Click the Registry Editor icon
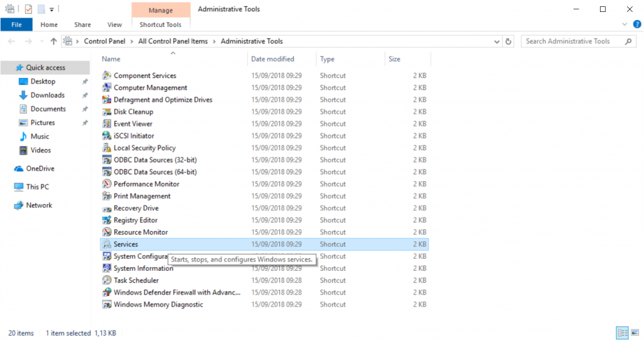This screenshot has width=644, height=340. click(107, 220)
